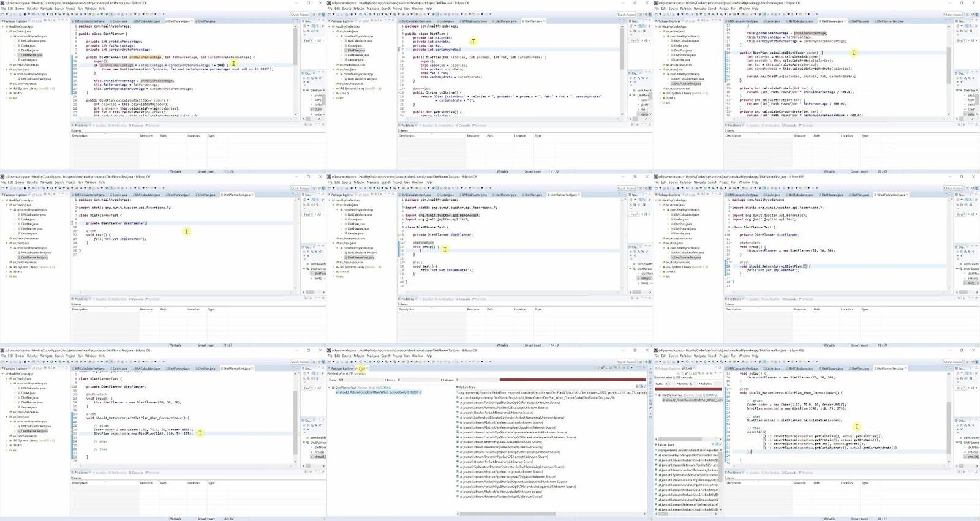Click failed test method icon in bottom-right JUnit tree
The width and height of the screenshot is (980, 521).
[x=663, y=400]
